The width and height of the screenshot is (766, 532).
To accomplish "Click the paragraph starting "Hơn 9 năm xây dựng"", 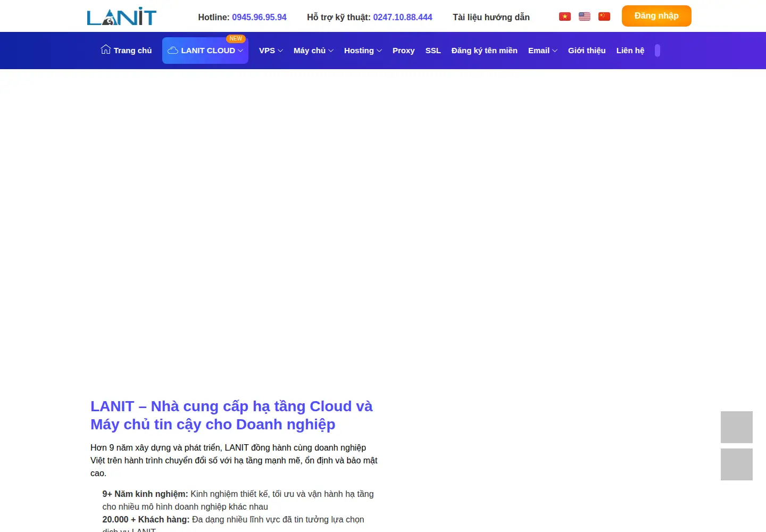I will tap(234, 460).
